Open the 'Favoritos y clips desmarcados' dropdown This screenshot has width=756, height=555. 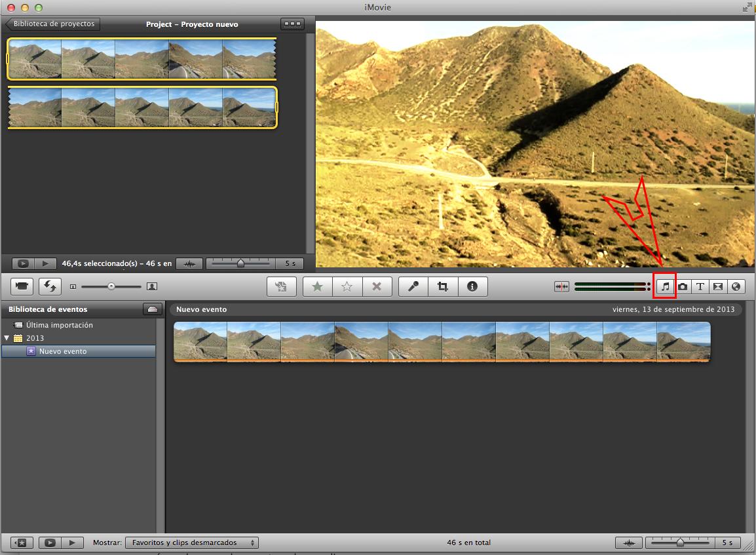(x=192, y=543)
